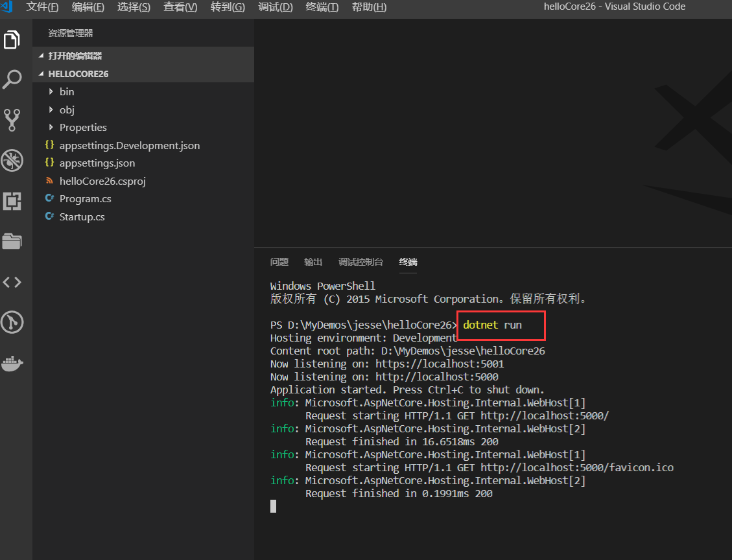Screen dimensions: 732x560
Task: Open the Docker whale icon
Action: click(12, 363)
